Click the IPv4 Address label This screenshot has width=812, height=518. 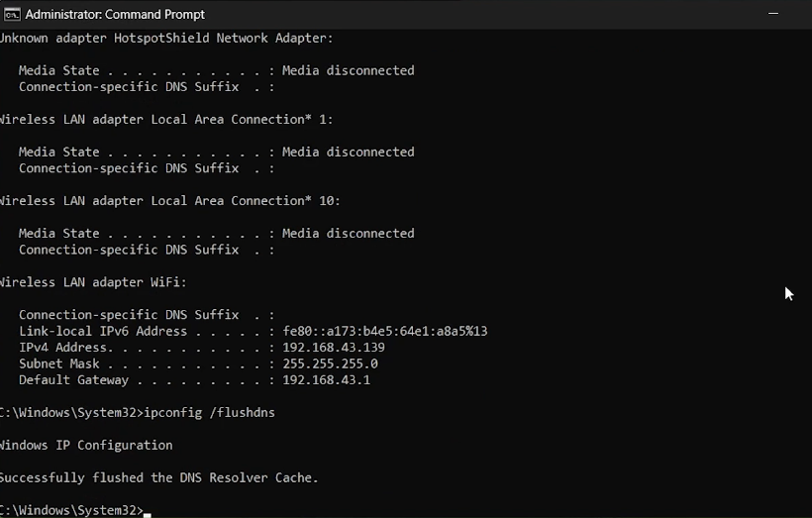click(63, 348)
